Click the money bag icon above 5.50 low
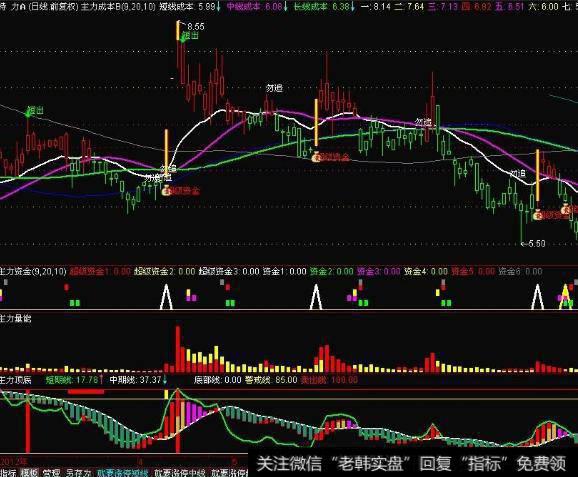Screen dimensions: 578x477 [538, 215]
